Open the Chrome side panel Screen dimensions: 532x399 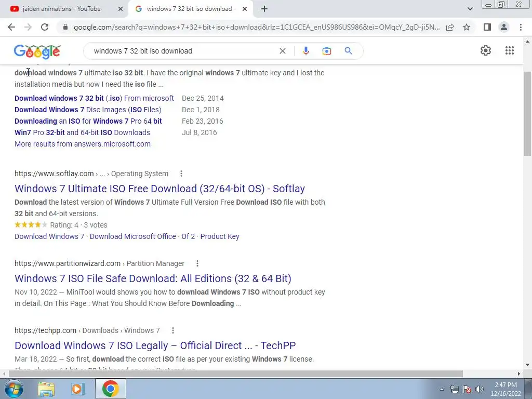[x=487, y=27]
